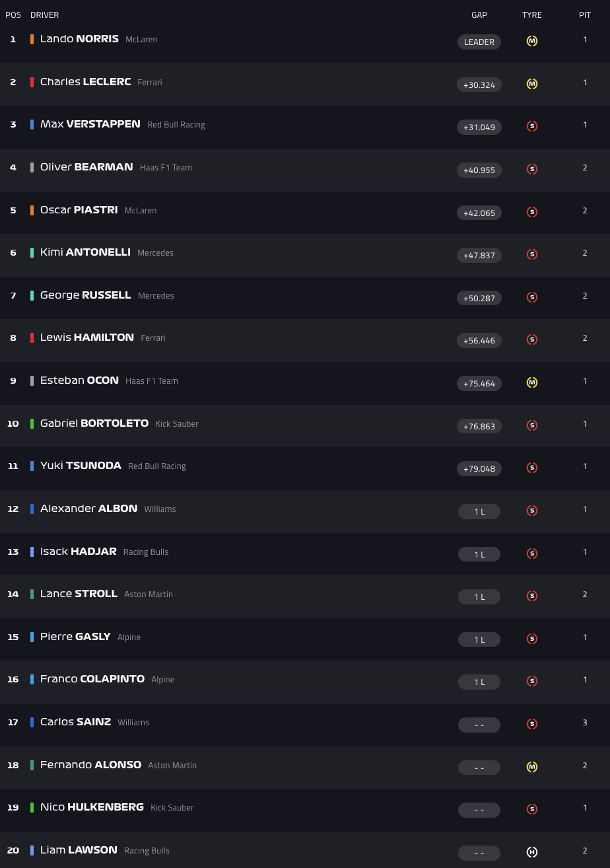Select the TYRE column header
The image size is (610, 868).
(532, 15)
